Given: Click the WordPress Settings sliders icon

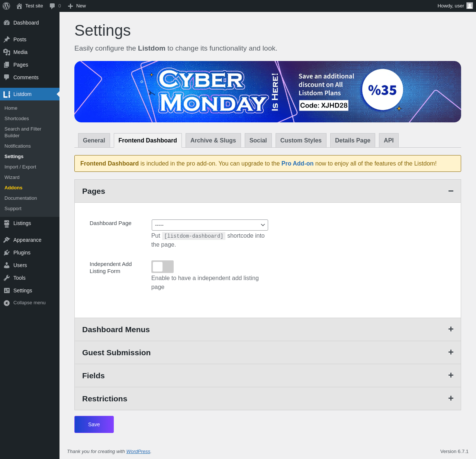Looking at the screenshot, I should click(7, 291).
